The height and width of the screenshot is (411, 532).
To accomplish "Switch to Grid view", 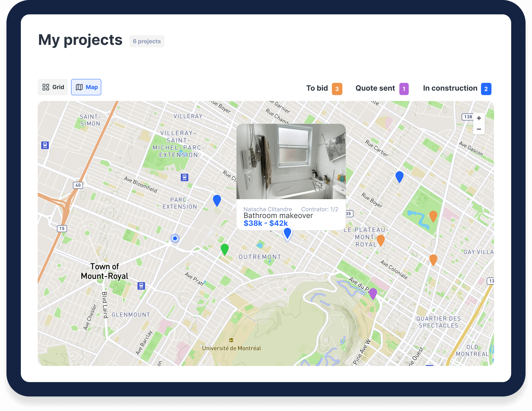I will 53,87.
